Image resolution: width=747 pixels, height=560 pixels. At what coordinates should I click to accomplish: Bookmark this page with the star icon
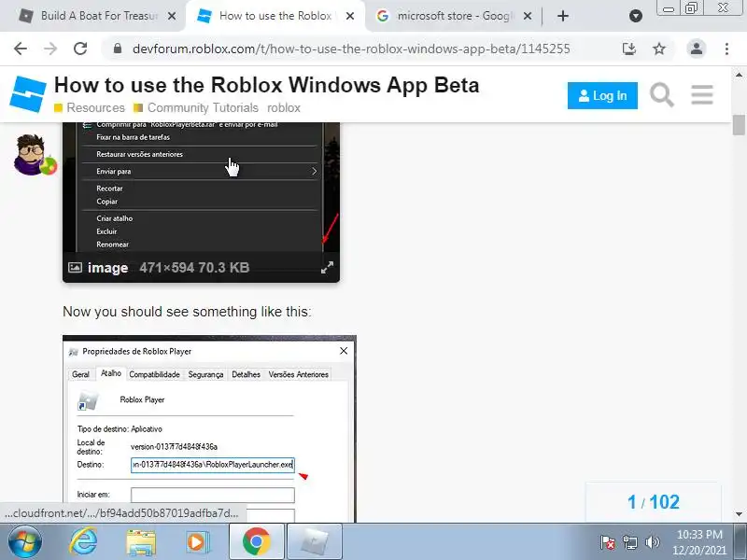659,49
